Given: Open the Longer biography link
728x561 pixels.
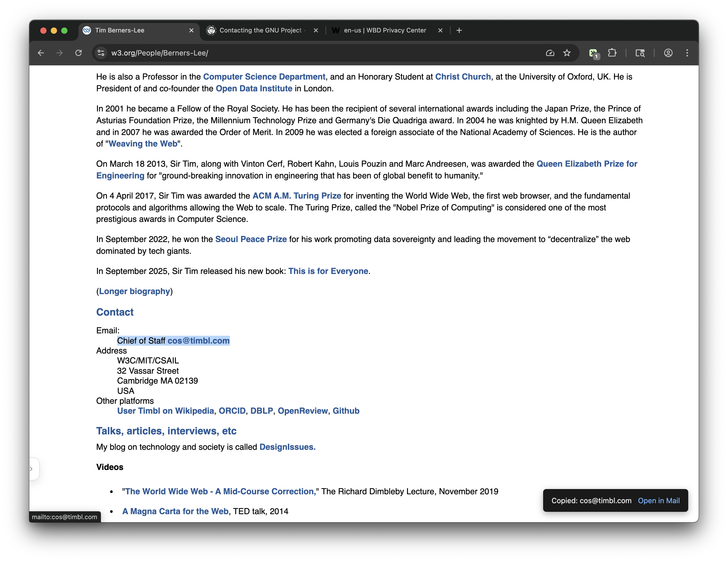Looking at the screenshot, I should tap(134, 291).
